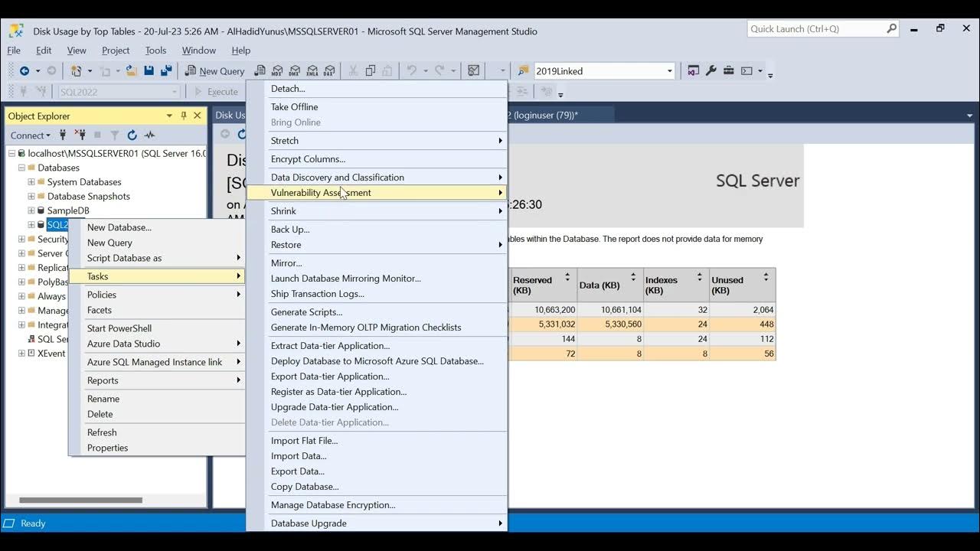This screenshot has width=980, height=551.
Task: Click the XMLA query toolbar icon
Action: click(312, 71)
